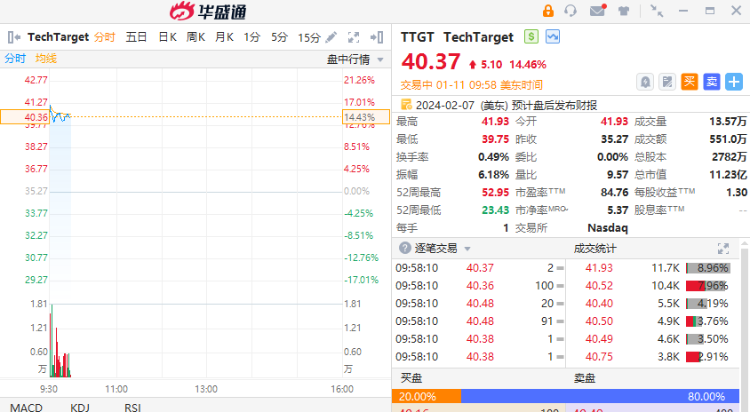Click the 40.36 price marker on chart axis

[24, 117]
